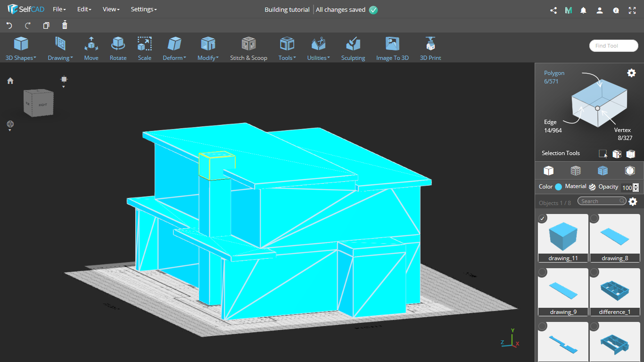Open the Edit menu
Screen dimensions: 644x362
point(84,9)
